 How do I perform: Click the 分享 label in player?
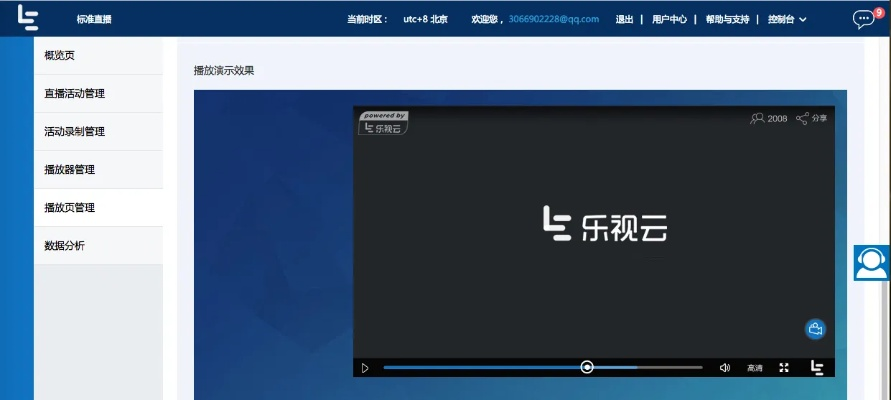819,118
